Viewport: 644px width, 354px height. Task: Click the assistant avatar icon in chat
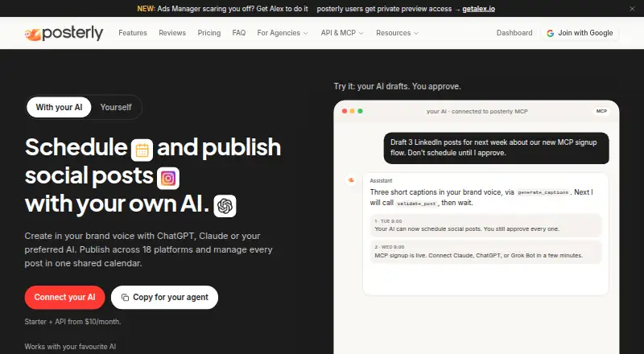pos(351,180)
